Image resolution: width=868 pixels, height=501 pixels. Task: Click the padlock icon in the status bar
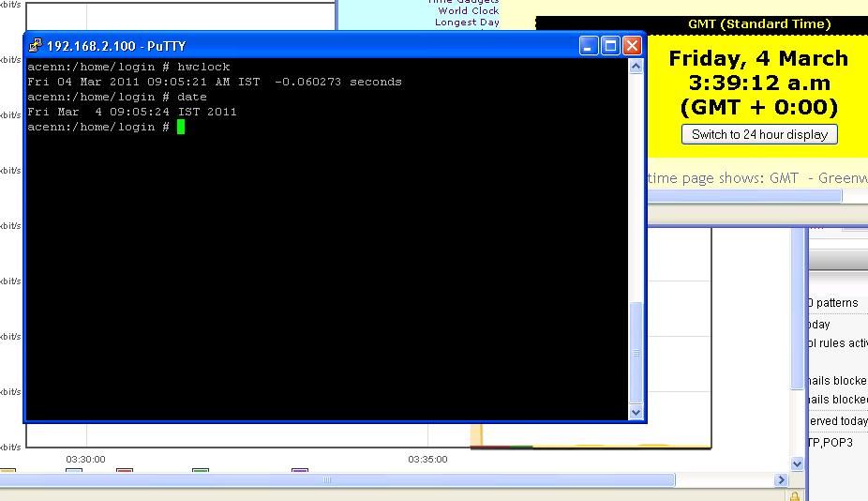795,495
